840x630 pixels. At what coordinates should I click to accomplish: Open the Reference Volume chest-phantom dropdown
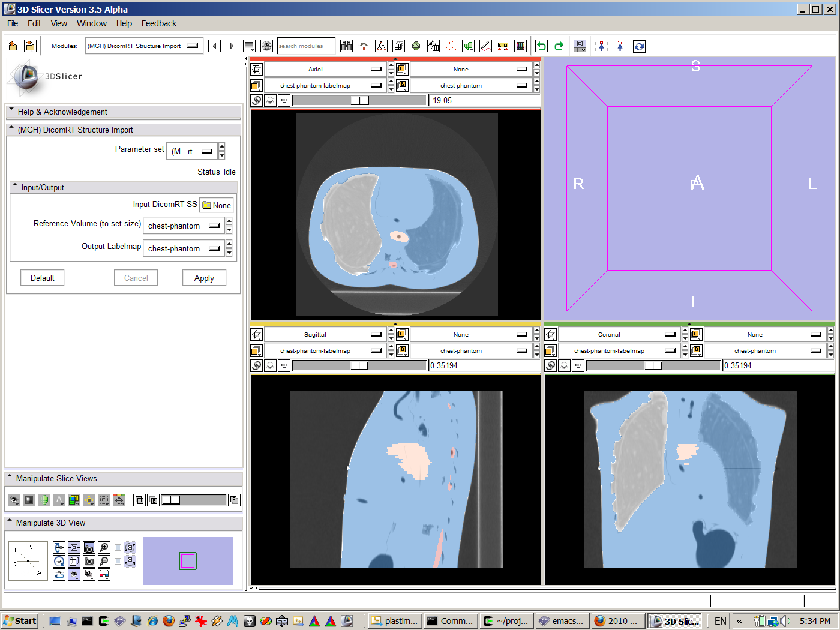[x=184, y=226]
